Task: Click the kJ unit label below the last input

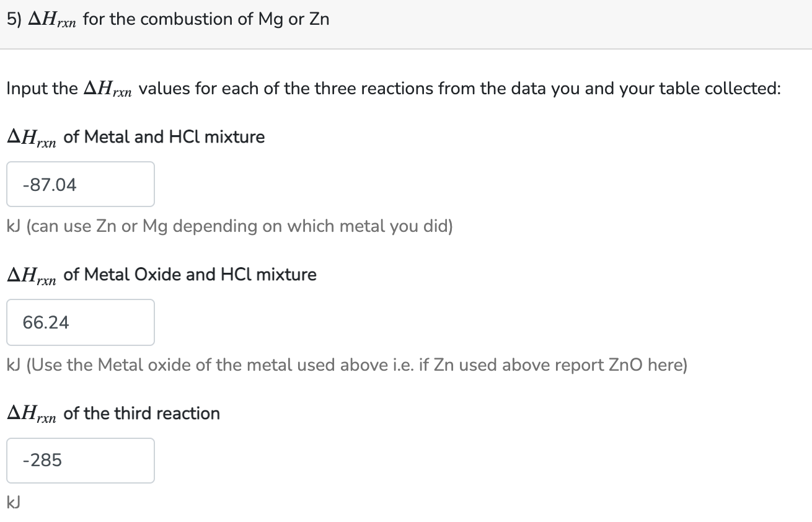Action: pyautogui.click(x=12, y=502)
